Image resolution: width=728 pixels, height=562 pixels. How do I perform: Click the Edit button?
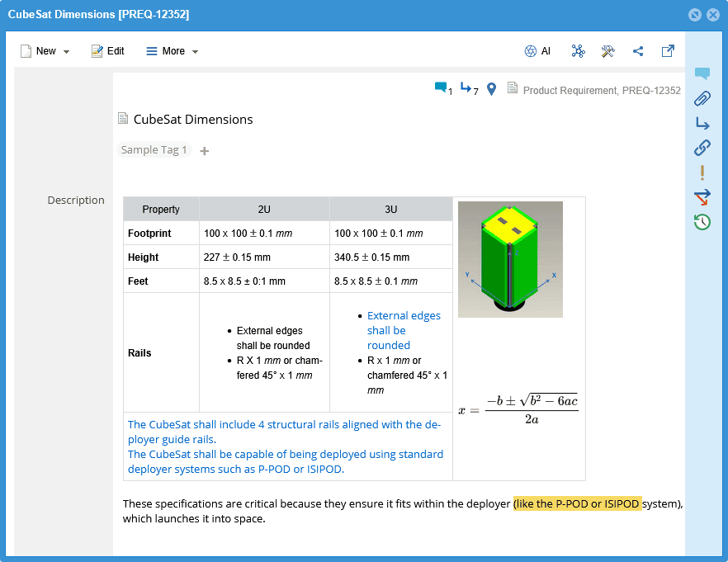tap(108, 51)
